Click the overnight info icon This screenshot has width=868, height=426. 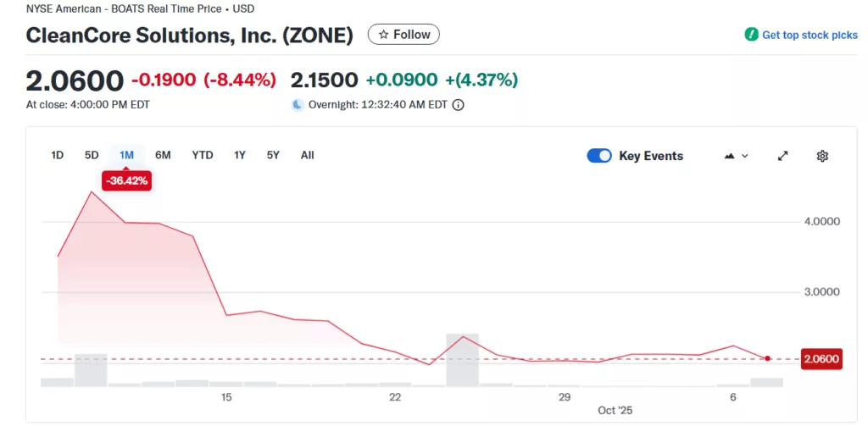[459, 105]
